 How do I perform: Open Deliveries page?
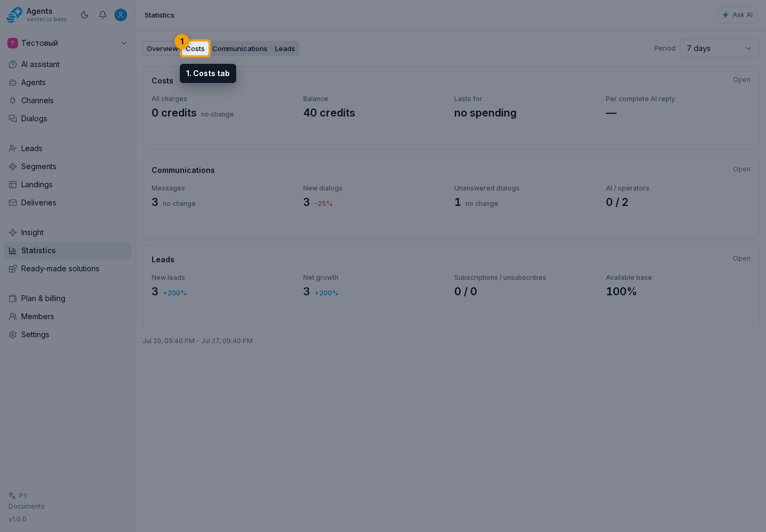pos(68,203)
